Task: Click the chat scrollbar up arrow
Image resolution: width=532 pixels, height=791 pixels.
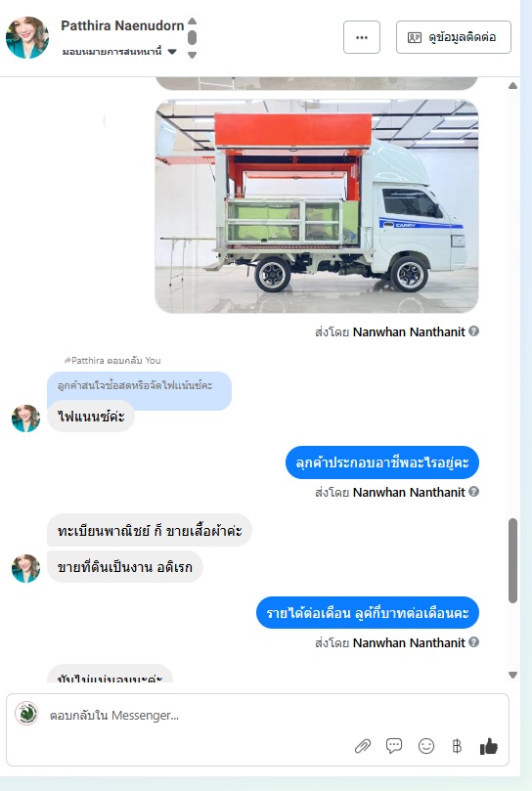Action: [x=512, y=86]
